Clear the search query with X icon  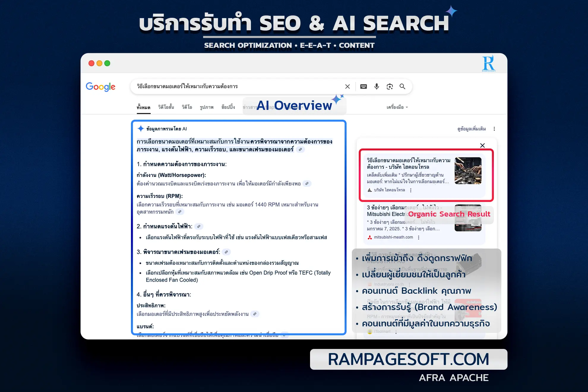click(347, 86)
